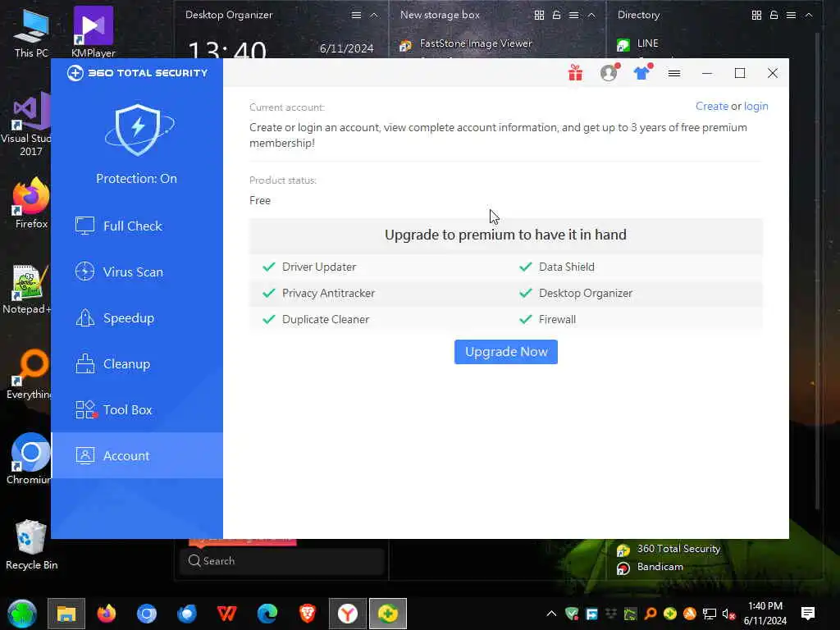
Task: Click the Free product status text
Action: (260, 200)
